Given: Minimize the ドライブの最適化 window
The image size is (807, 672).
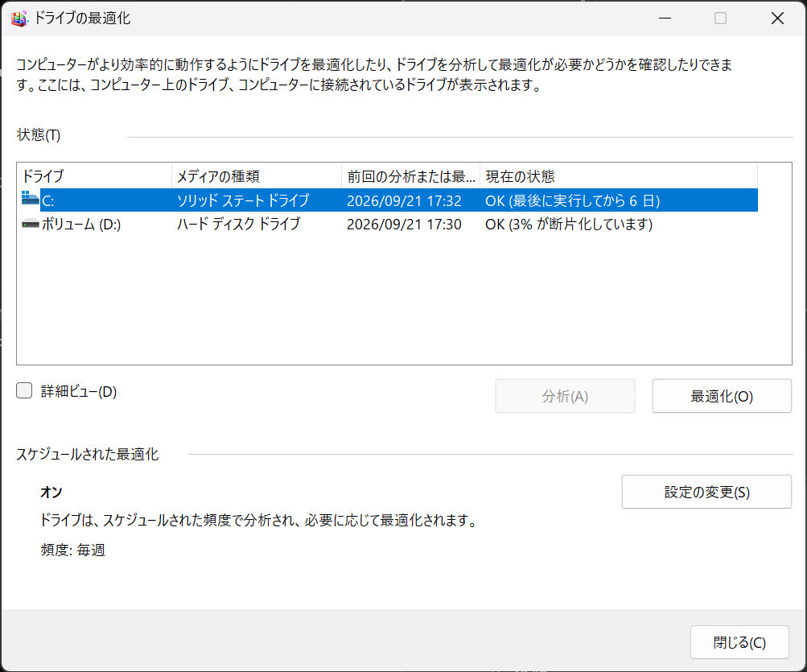Looking at the screenshot, I should 665,18.
